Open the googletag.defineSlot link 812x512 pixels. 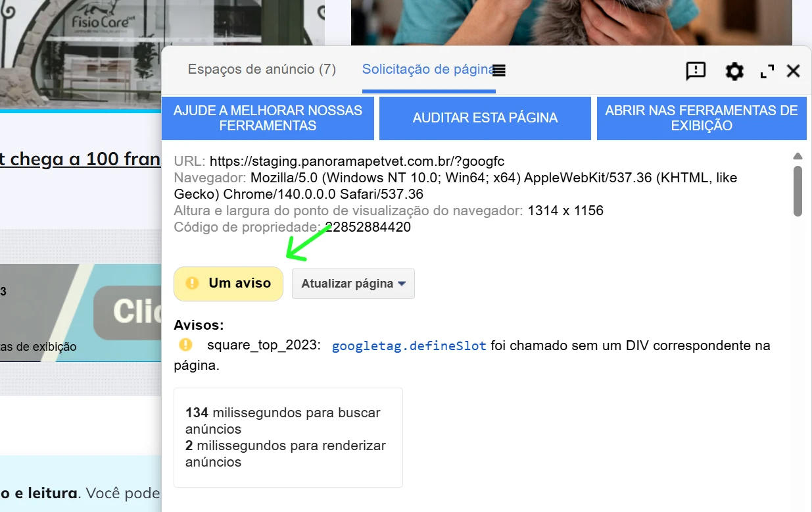tap(408, 346)
